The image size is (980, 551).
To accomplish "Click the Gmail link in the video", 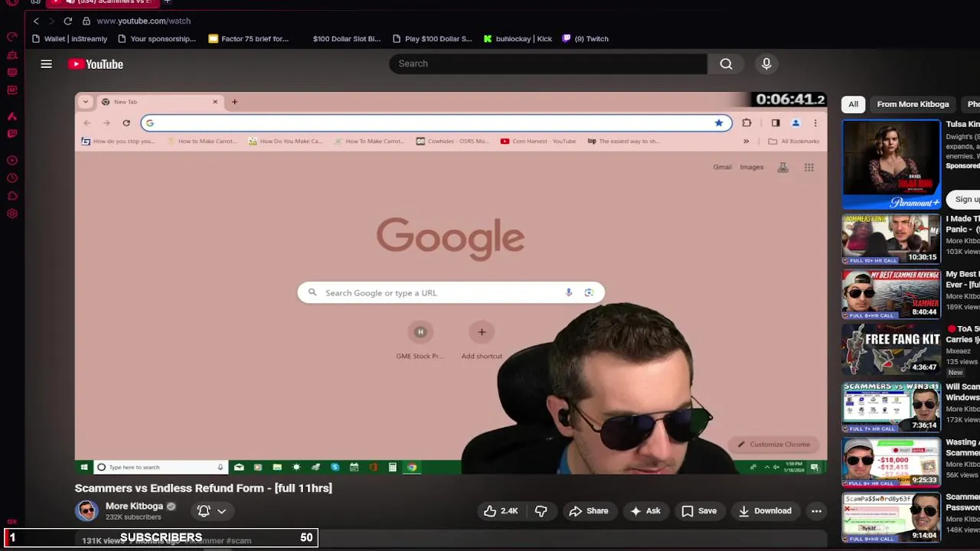I will pyautogui.click(x=722, y=167).
